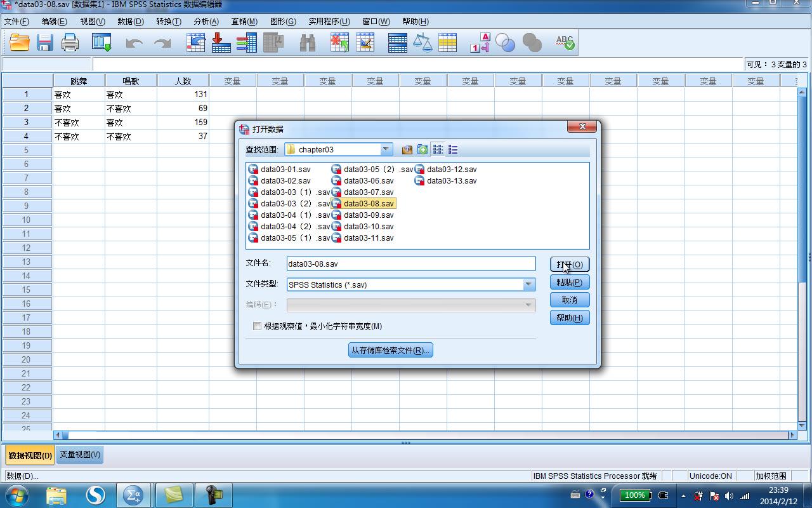Redo action with the toolbar arrow

coord(162,43)
